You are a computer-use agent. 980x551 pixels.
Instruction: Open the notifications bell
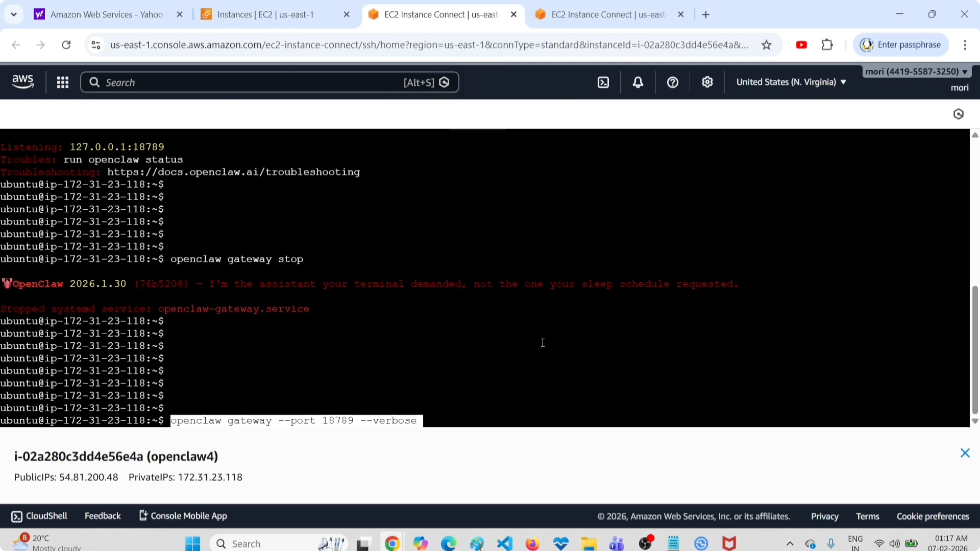tap(638, 82)
